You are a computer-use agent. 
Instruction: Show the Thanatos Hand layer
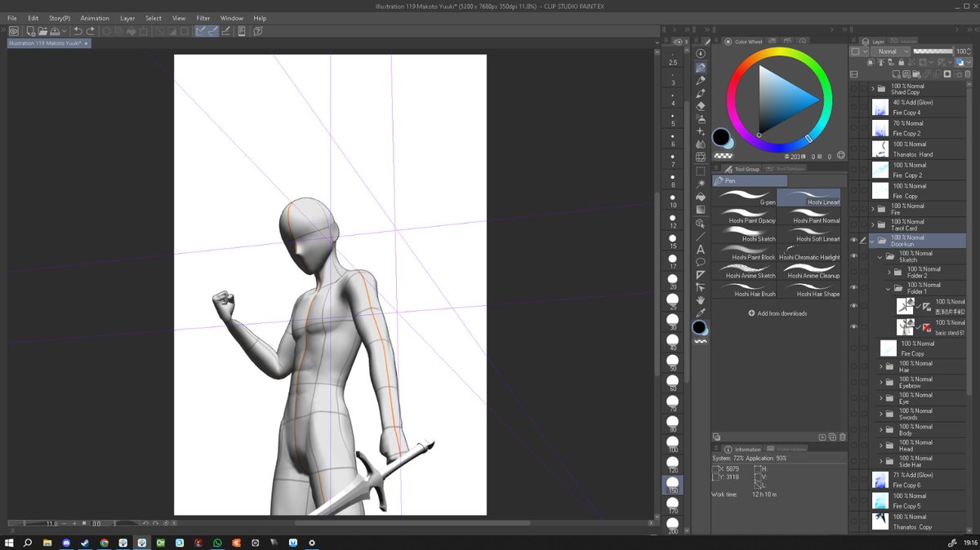click(854, 149)
